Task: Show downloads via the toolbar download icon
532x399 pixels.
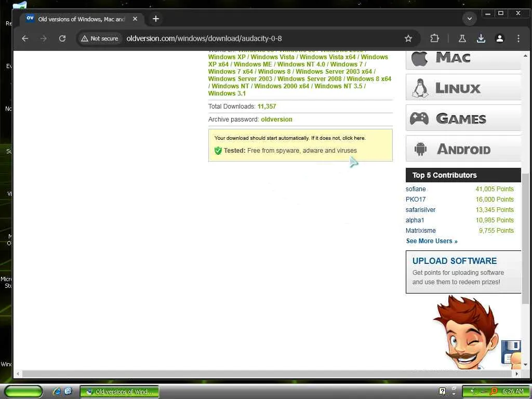Action: point(481,38)
